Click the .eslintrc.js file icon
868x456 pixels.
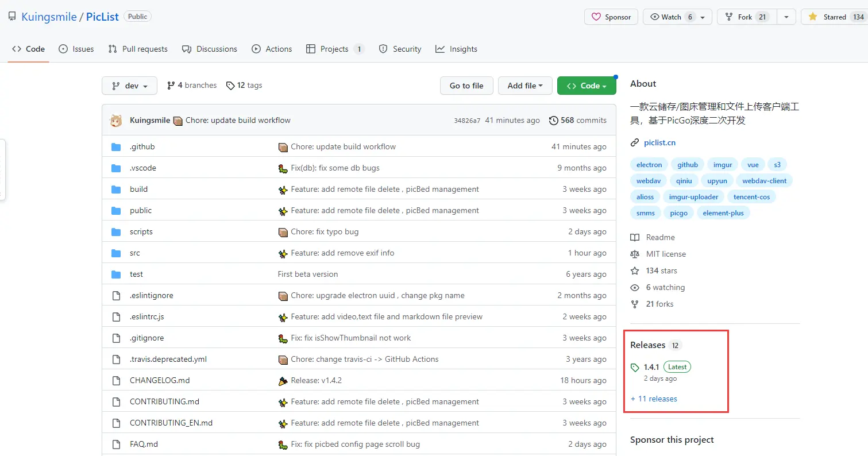coord(116,316)
